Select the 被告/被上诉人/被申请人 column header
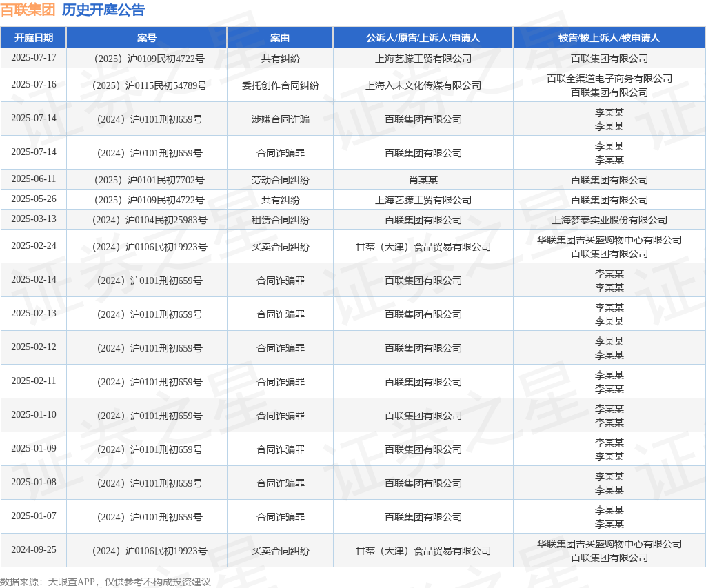This screenshot has width=706, height=588. click(x=609, y=38)
